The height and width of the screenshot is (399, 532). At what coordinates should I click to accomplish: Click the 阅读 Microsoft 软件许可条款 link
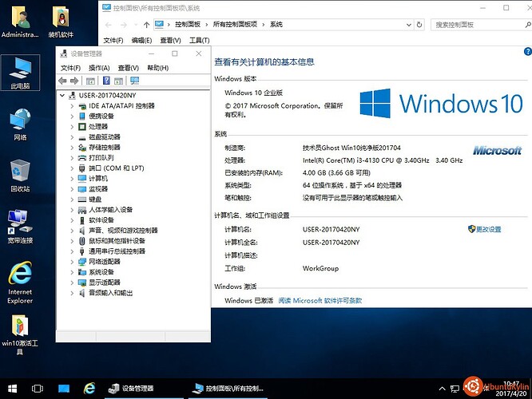[320, 301]
